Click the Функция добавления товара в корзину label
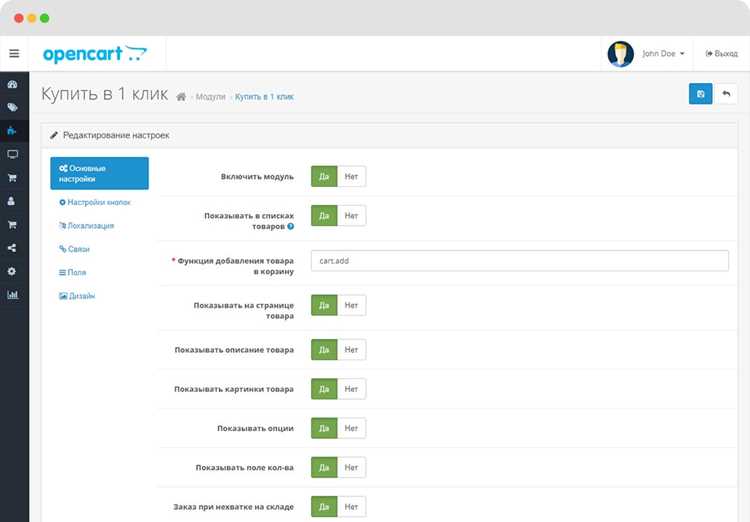The height and width of the screenshot is (522, 750). (233, 266)
